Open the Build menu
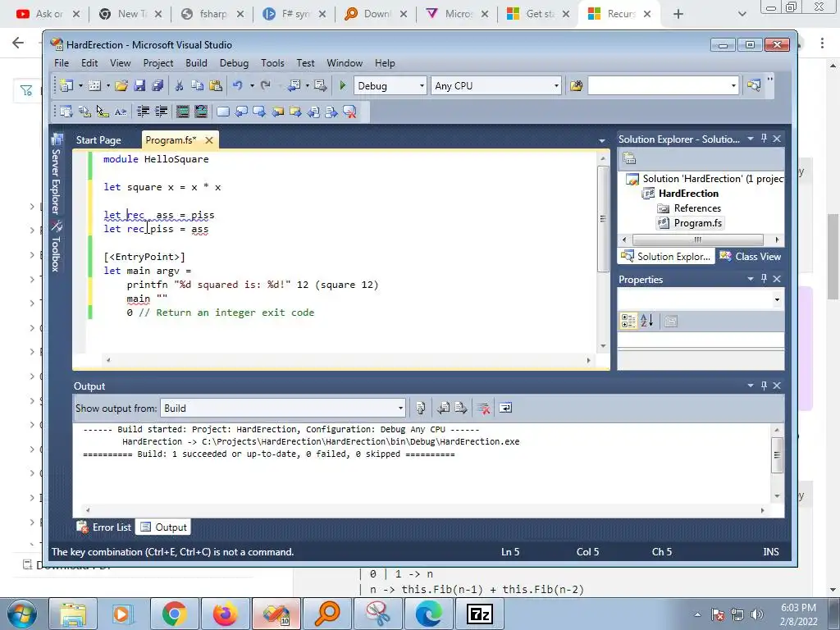Image resolution: width=840 pixels, height=630 pixels. [196, 63]
